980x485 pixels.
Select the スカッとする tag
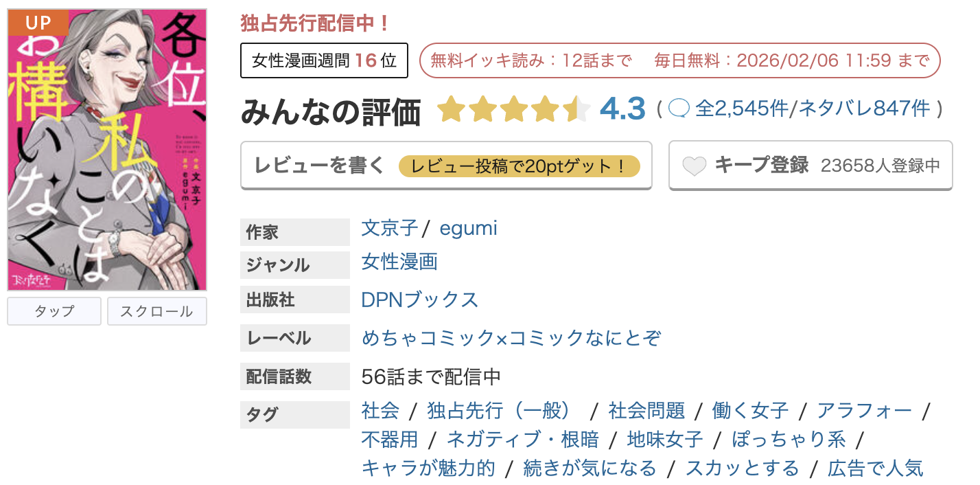743,467
